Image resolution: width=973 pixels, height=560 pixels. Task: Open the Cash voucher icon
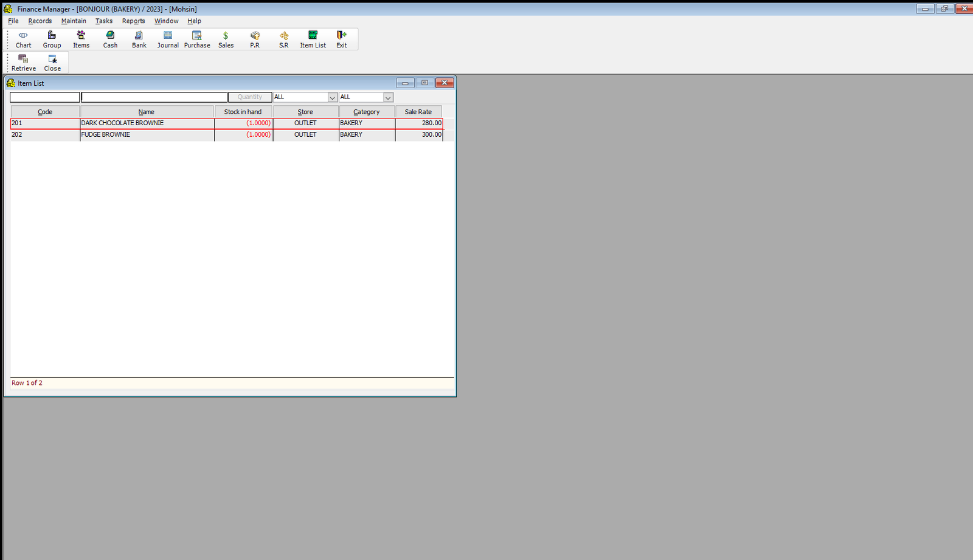click(110, 39)
